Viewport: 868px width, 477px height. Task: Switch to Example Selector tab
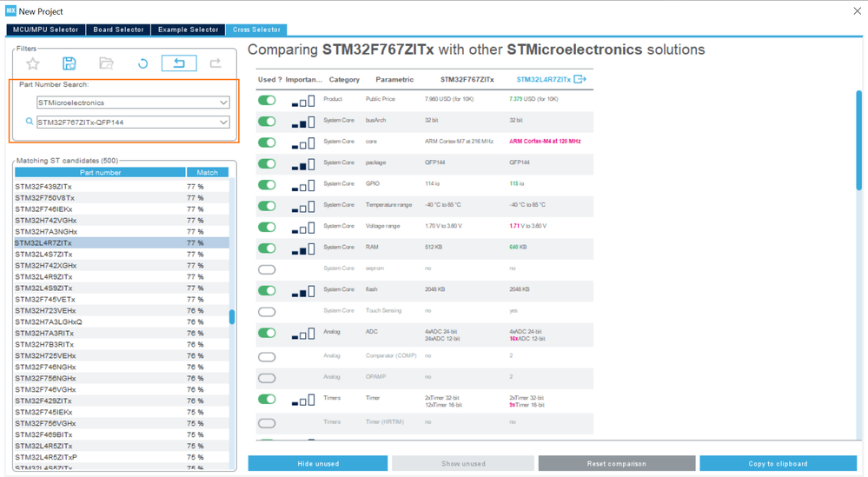(189, 30)
